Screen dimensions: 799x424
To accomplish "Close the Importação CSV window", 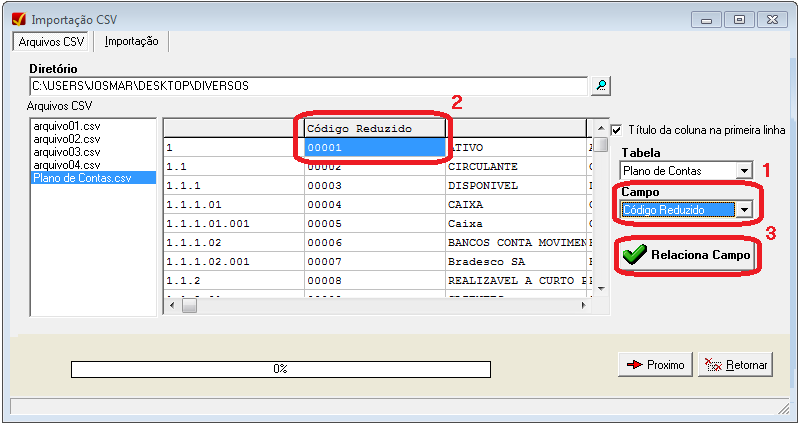I will 773,20.
